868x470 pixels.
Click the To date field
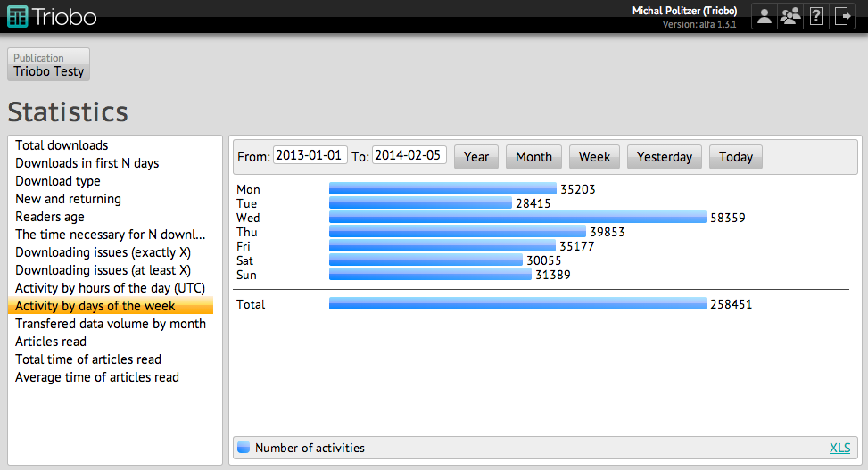[x=409, y=155]
